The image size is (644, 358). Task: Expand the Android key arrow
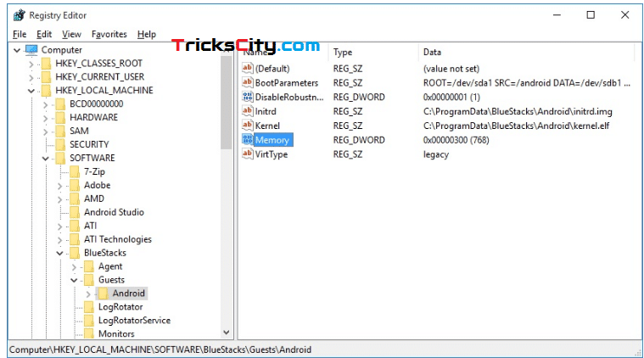pos(88,294)
